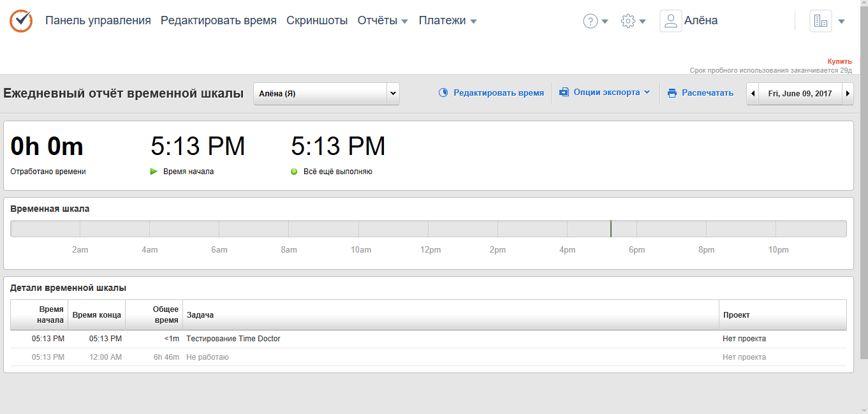Click the next-day arrow on the date navigator
This screenshot has width=868, height=414.
coord(848,92)
